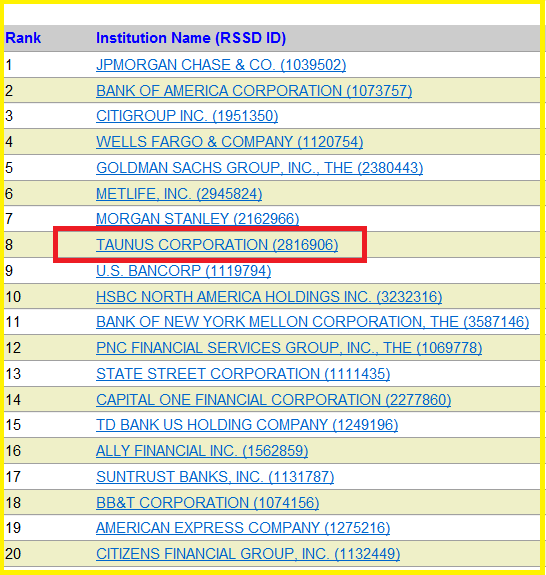Click the Institution Name column header
Image resolution: width=546 pixels, height=575 pixels.
tap(191, 38)
